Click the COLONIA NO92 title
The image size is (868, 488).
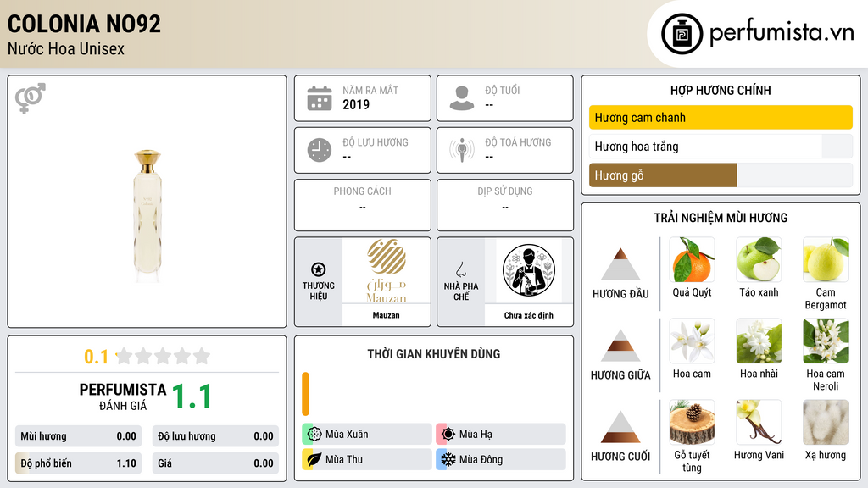pos(84,24)
